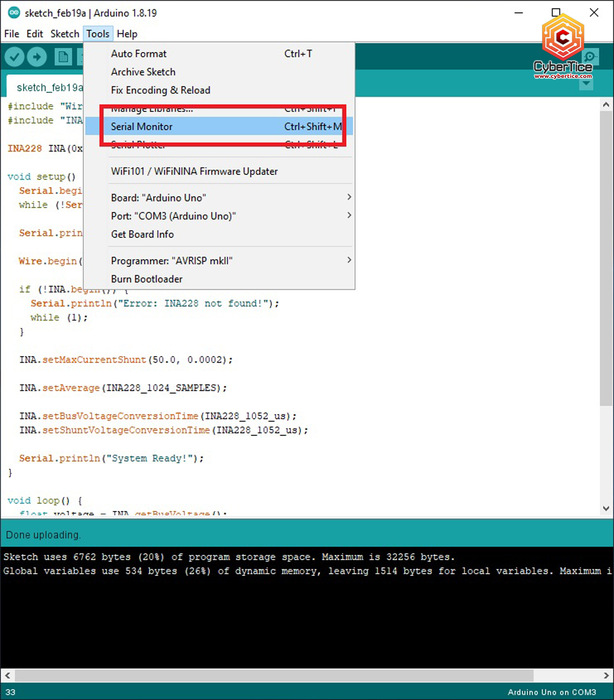Image resolution: width=614 pixels, height=700 pixels.
Task: Click the "Global variables use 534 bytes" line
Action: pyautogui.click(x=307, y=571)
